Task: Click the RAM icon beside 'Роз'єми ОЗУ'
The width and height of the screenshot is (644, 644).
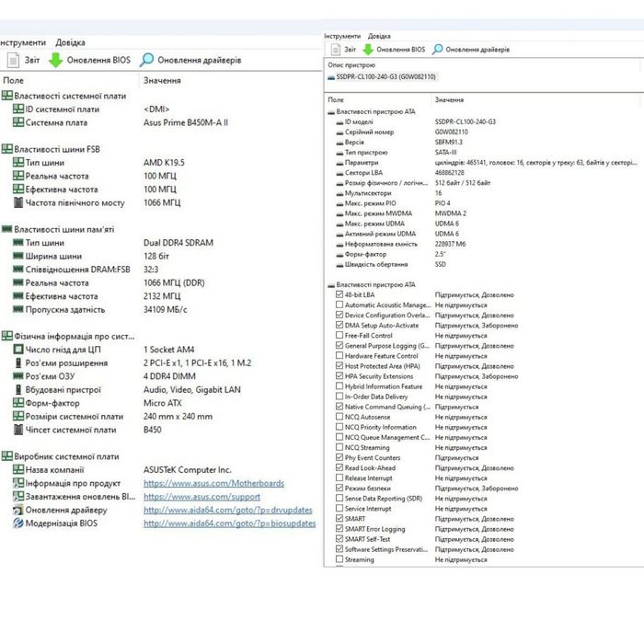Action: pos(18,376)
